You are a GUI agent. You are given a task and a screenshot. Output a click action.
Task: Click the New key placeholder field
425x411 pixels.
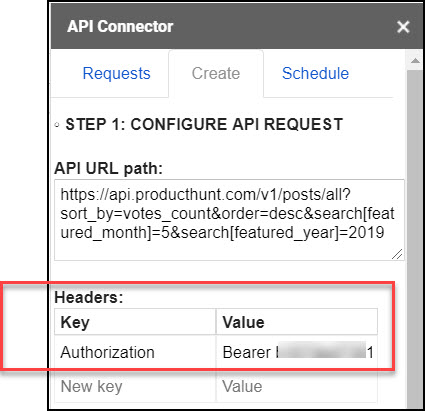[135, 387]
